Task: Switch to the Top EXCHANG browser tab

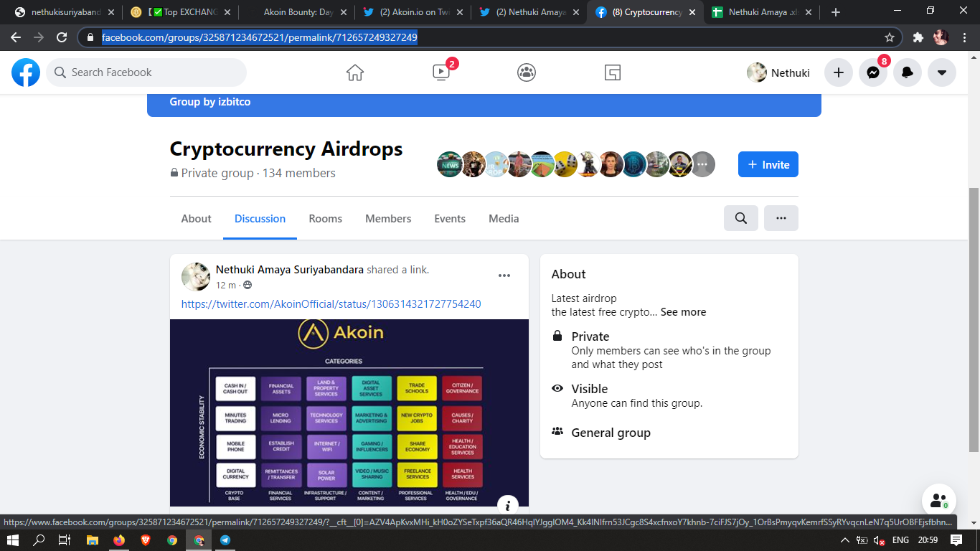Action: tap(181, 12)
